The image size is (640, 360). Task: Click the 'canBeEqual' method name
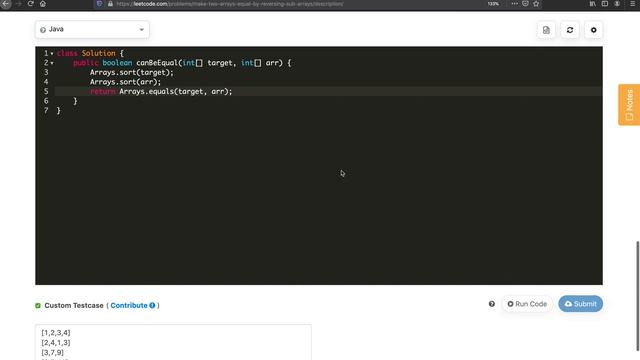(157, 63)
